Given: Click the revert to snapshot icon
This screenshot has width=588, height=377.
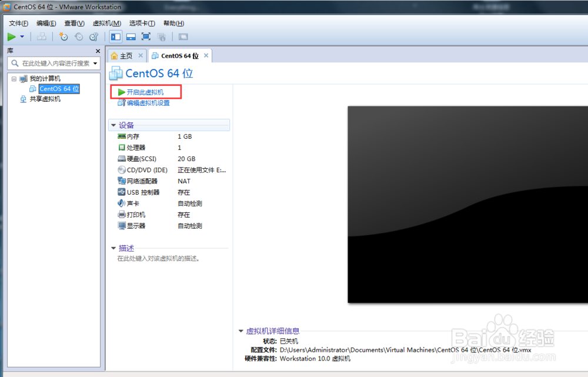Looking at the screenshot, I should 79,37.
